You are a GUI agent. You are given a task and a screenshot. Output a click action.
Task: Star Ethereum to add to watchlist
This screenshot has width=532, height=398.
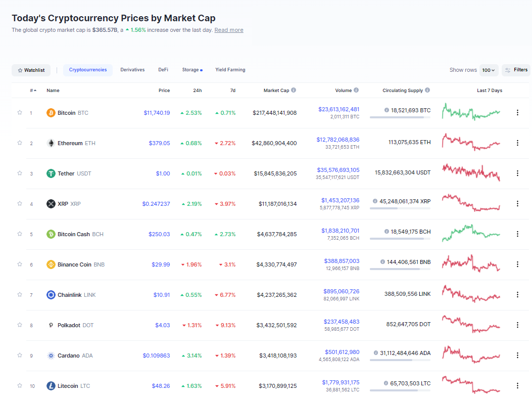(20, 143)
